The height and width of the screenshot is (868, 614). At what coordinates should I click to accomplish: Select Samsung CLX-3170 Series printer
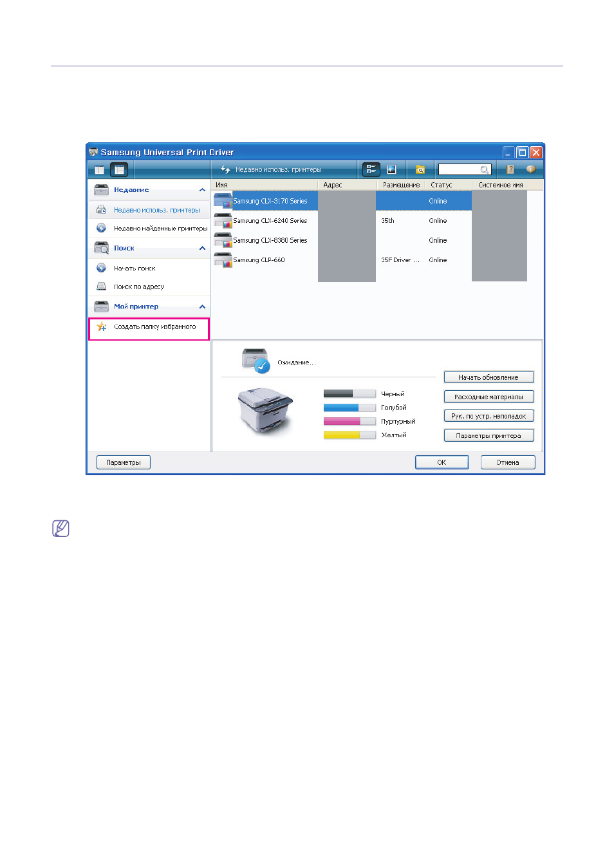pos(270,201)
